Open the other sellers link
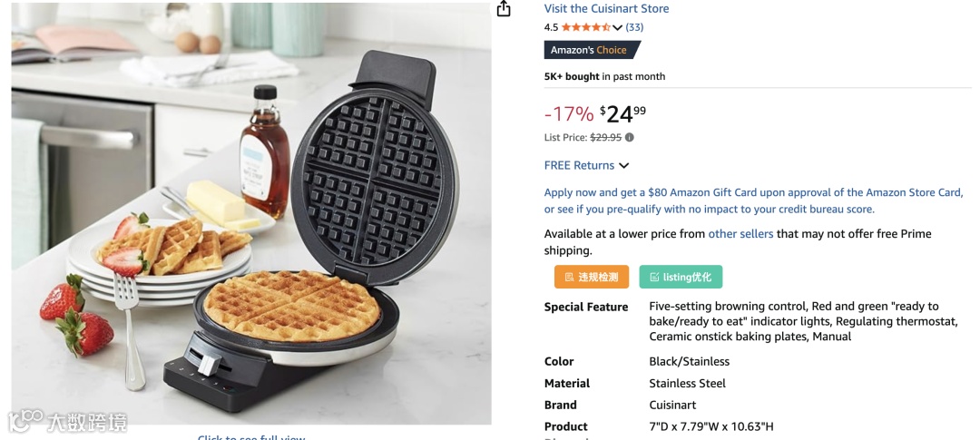The width and height of the screenshot is (980, 440). click(x=740, y=234)
